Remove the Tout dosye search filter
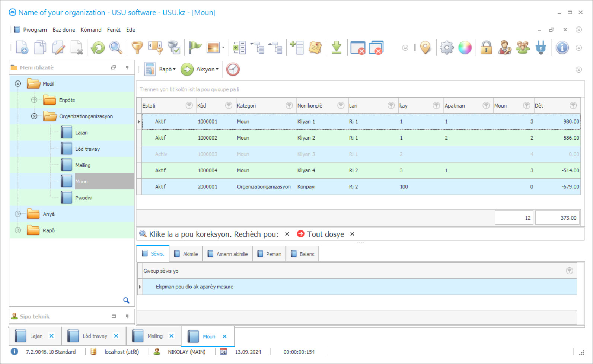The height and width of the screenshot is (364, 593). coord(352,234)
